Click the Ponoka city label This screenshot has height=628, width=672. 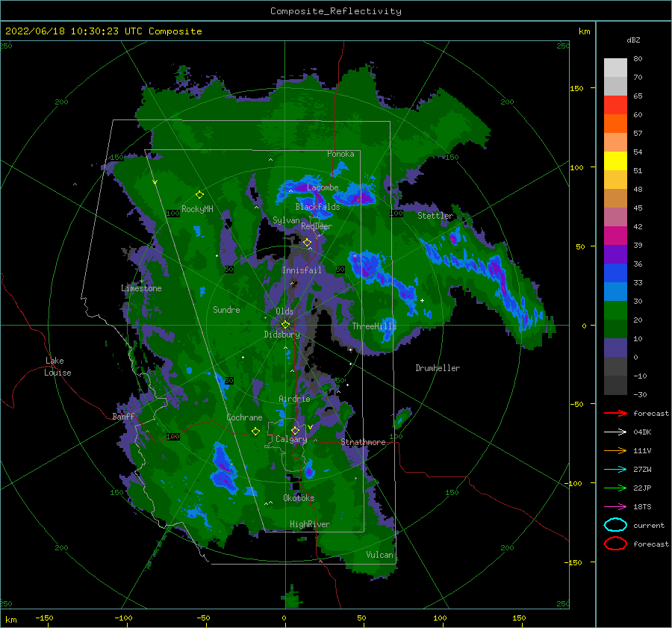pos(340,154)
